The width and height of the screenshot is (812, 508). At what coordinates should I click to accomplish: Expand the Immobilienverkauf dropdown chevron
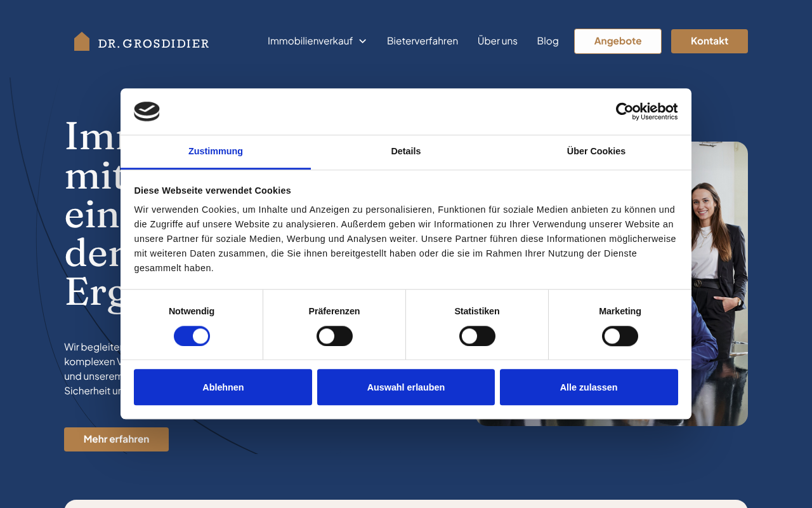[x=363, y=41]
